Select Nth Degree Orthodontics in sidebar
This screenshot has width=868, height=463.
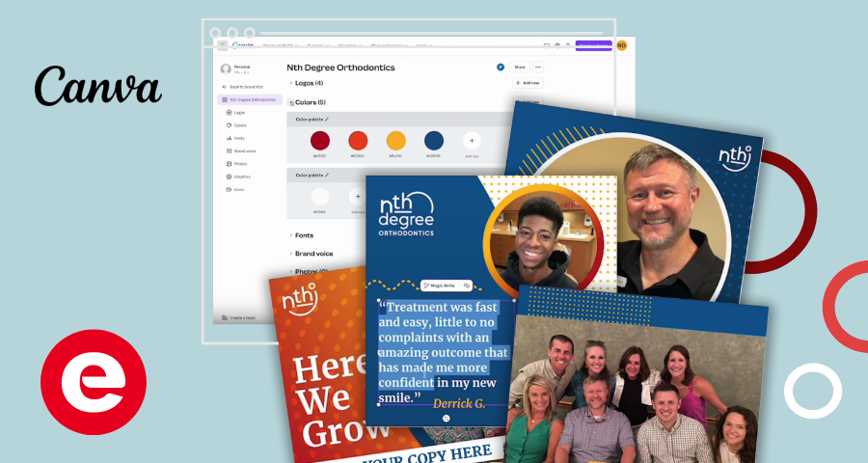(x=250, y=99)
